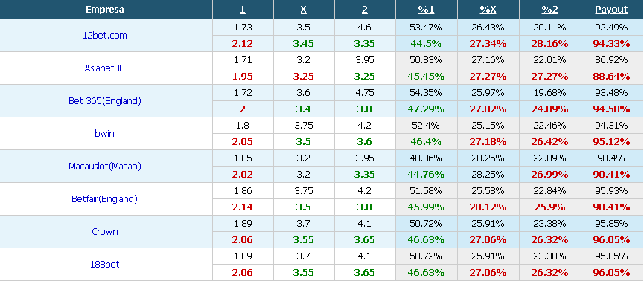Sort by the 2 column header
644x281 pixels.
pos(365,10)
